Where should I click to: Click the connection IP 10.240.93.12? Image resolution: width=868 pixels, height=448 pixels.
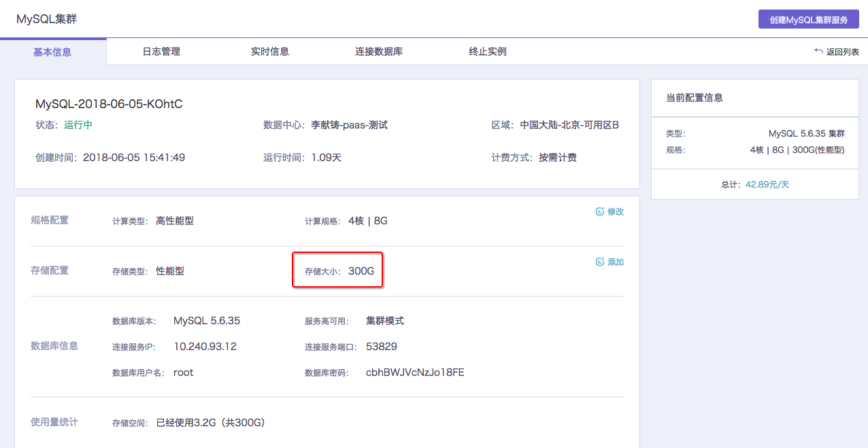(205, 347)
